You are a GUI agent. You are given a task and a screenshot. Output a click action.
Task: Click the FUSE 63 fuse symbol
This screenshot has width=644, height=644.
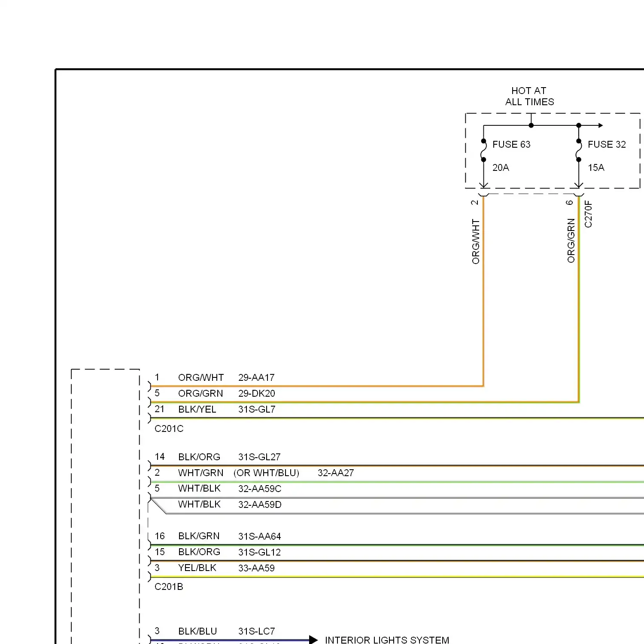[x=483, y=150]
